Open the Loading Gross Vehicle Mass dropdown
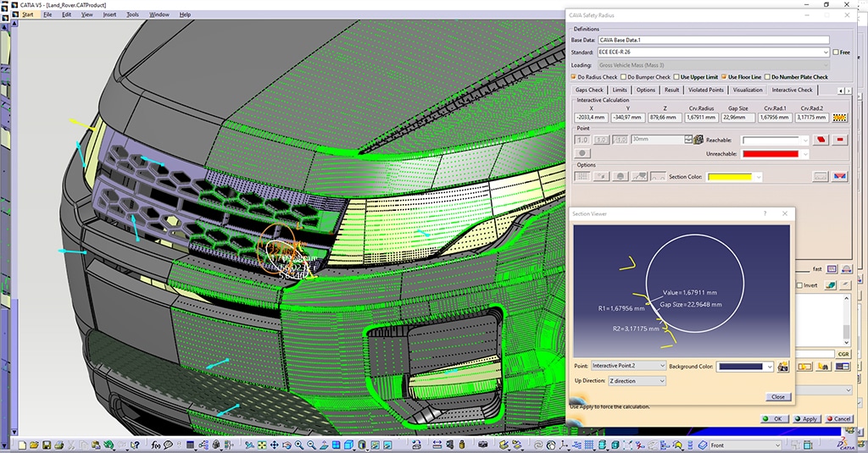This screenshot has width=868, height=453. coord(826,64)
